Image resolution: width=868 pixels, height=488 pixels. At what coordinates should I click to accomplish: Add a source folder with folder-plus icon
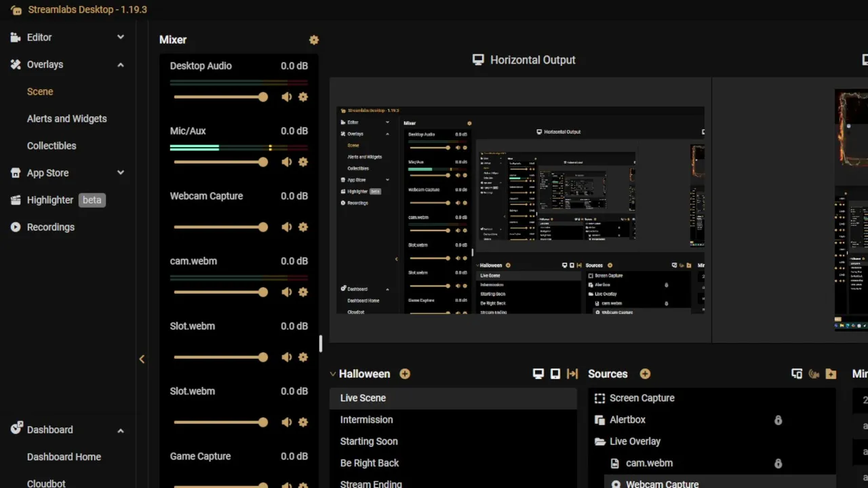831,373
